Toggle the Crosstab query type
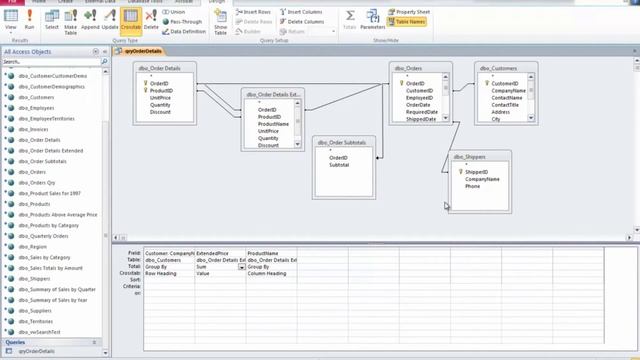640x360 pixels. 131,20
